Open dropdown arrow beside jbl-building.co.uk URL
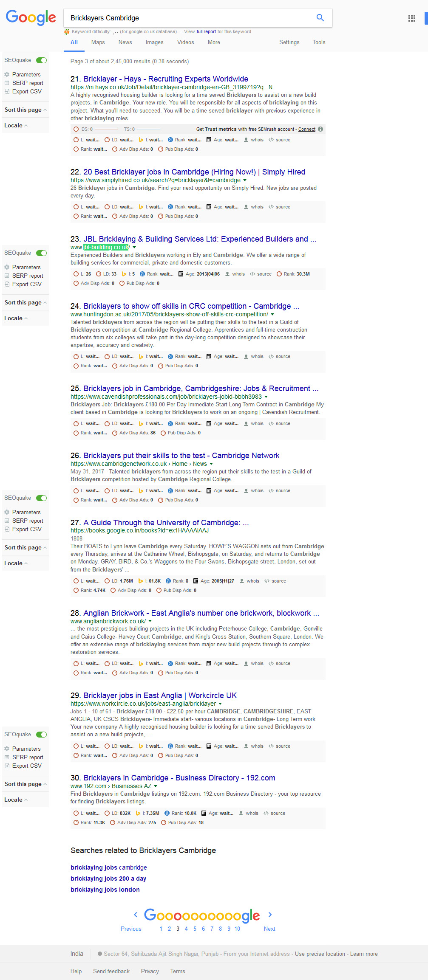 (134, 247)
